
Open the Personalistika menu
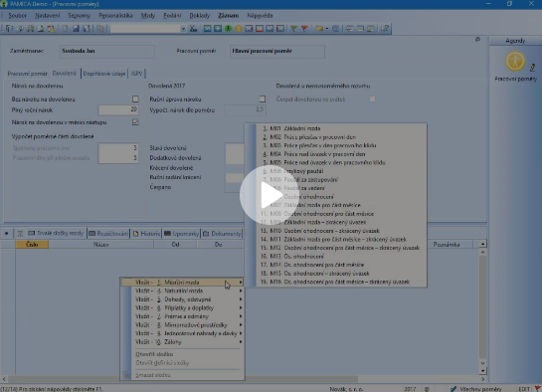tap(115, 16)
